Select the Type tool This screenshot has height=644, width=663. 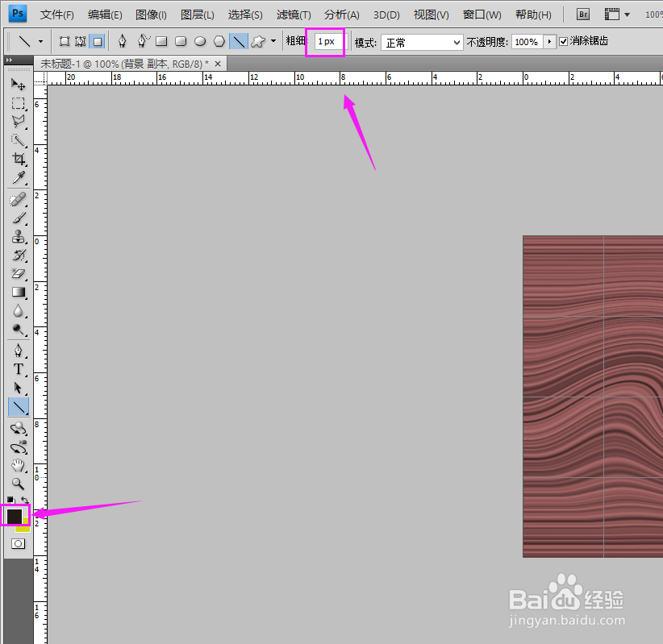(18, 369)
